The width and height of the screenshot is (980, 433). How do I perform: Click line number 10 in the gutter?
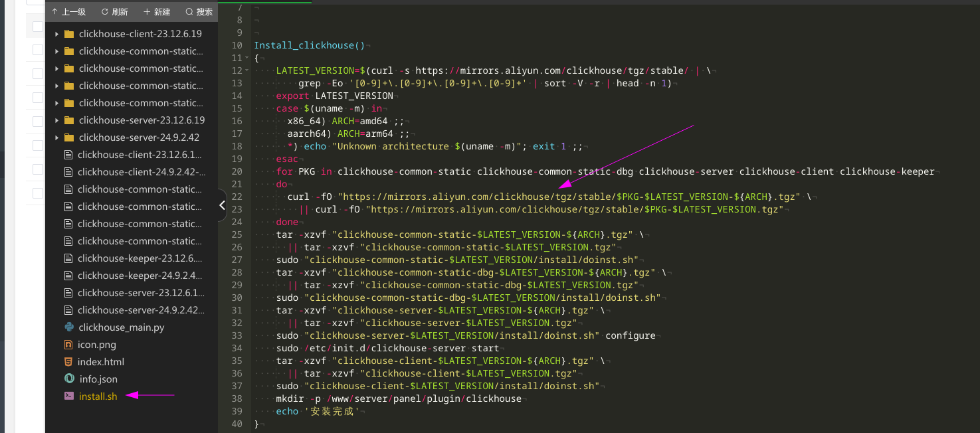coord(237,45)
